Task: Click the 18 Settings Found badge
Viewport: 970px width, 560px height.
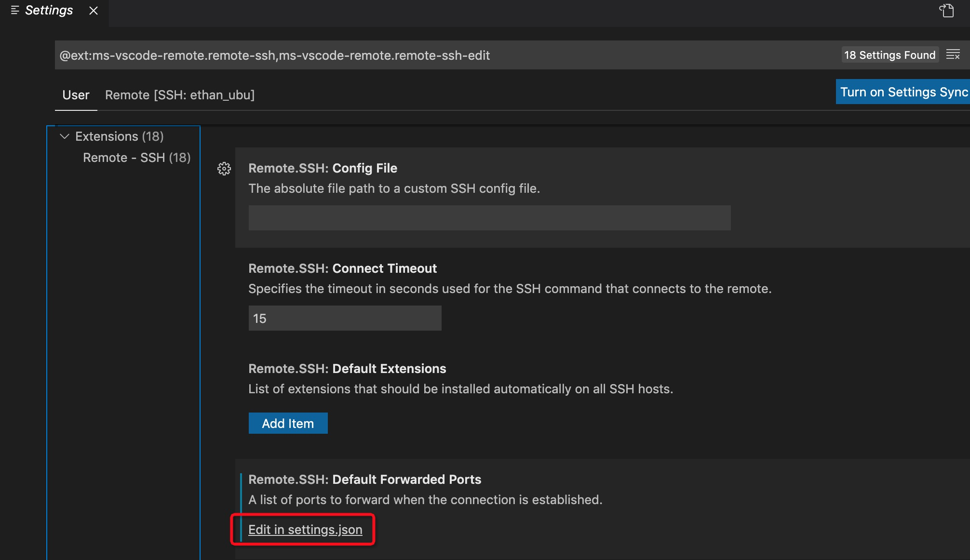Action: (x=890, y=55)
